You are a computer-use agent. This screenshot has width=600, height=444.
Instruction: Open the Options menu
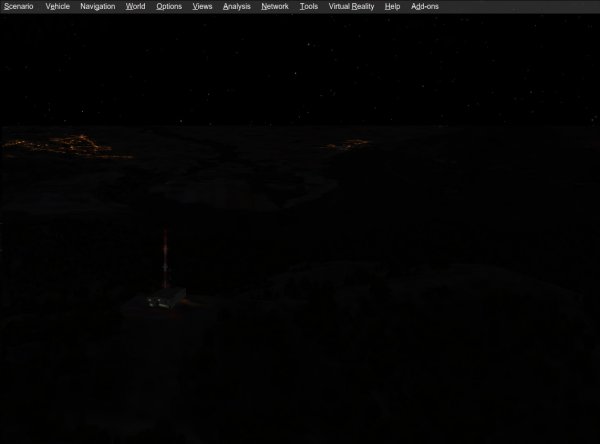tap(169, 7)
